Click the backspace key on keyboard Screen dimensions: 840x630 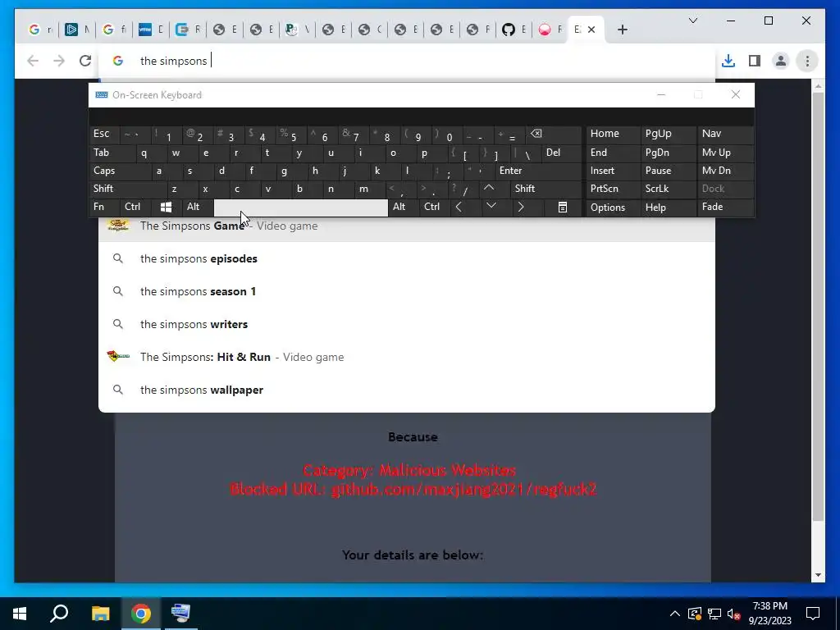point(554,134)
